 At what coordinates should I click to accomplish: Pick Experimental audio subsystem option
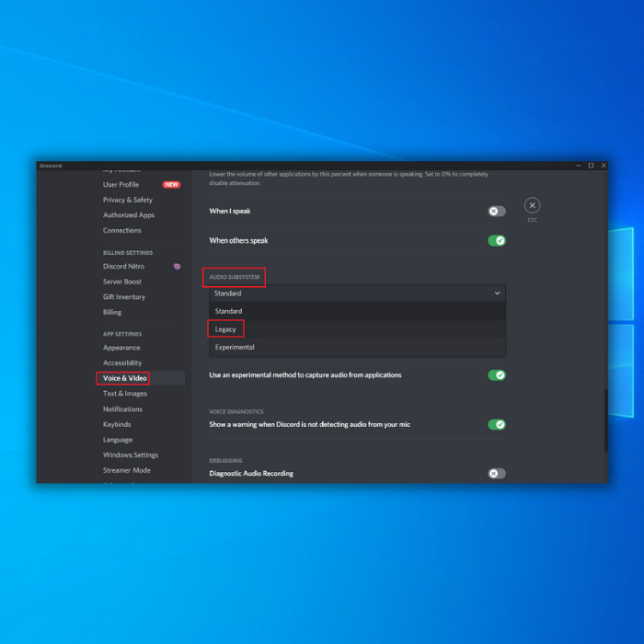pyautogui.click(x=357, y=347)
